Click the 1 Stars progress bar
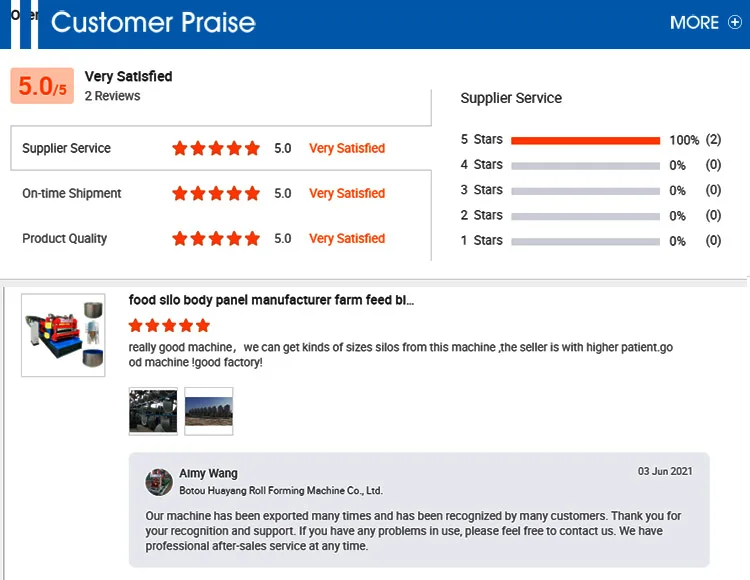 pos(585,241)
